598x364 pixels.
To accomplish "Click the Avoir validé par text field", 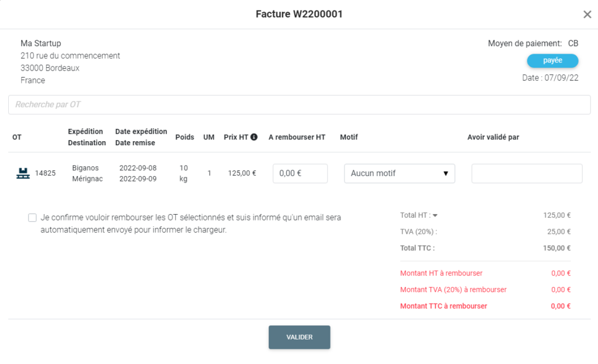I will click(527, 173).
